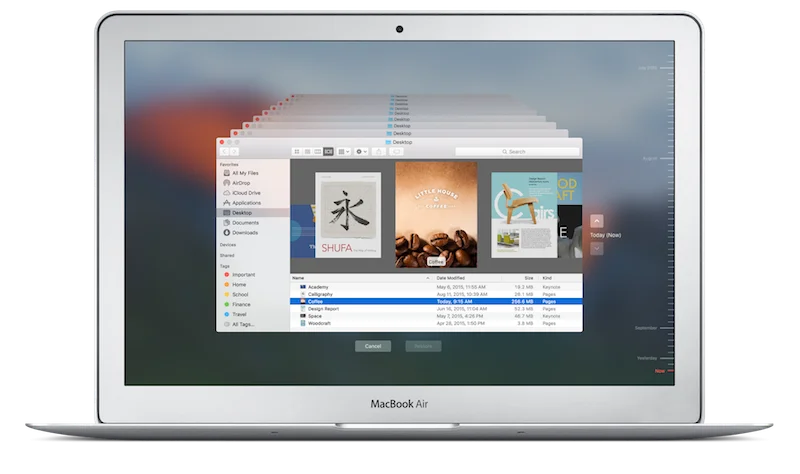
Task: Select the Coffee file row
Action: pos(436,302)
